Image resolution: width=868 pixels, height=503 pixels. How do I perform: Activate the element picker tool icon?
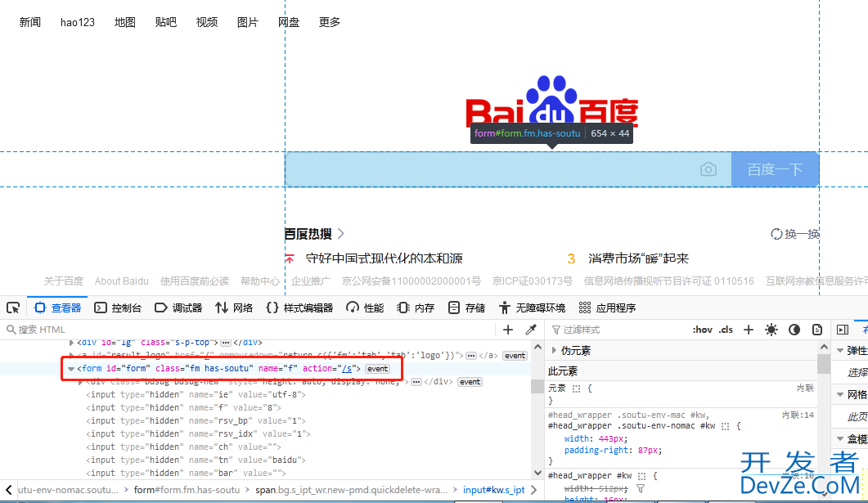point(13,308)
